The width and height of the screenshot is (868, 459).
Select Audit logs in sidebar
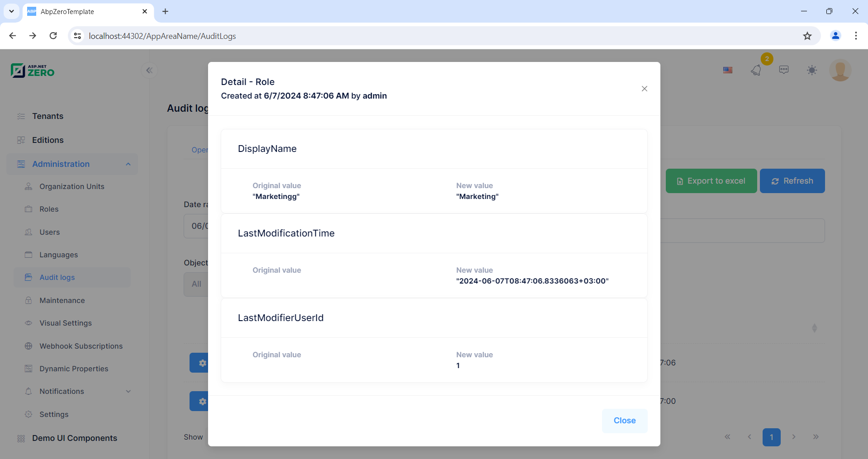(72, 277)
